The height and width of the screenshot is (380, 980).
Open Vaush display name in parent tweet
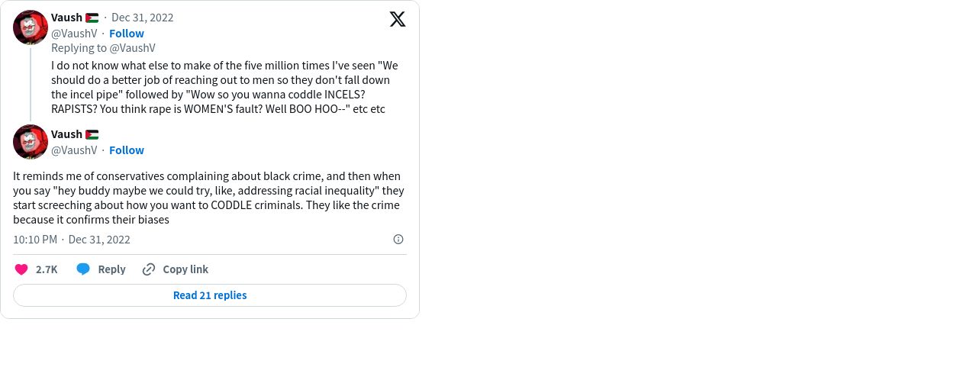pos(66,18)
